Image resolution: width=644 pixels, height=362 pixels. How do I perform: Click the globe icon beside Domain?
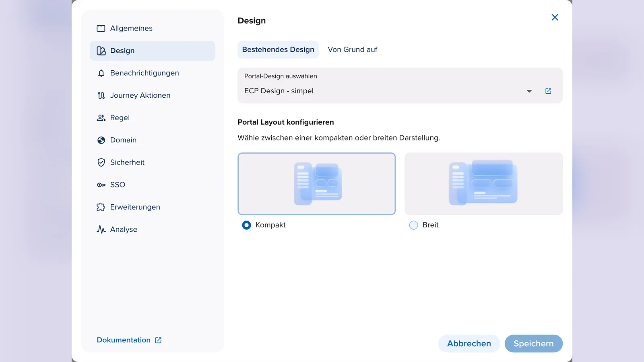pos(101,140)
